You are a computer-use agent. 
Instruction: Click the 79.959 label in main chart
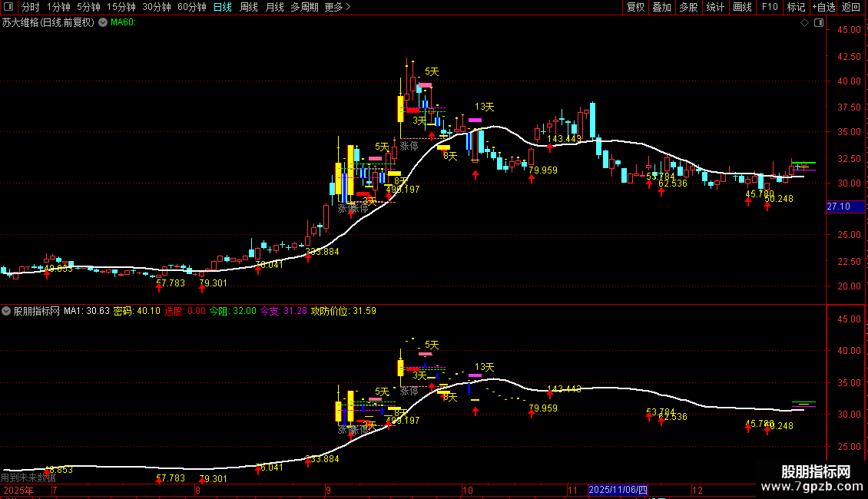[543, 170]
